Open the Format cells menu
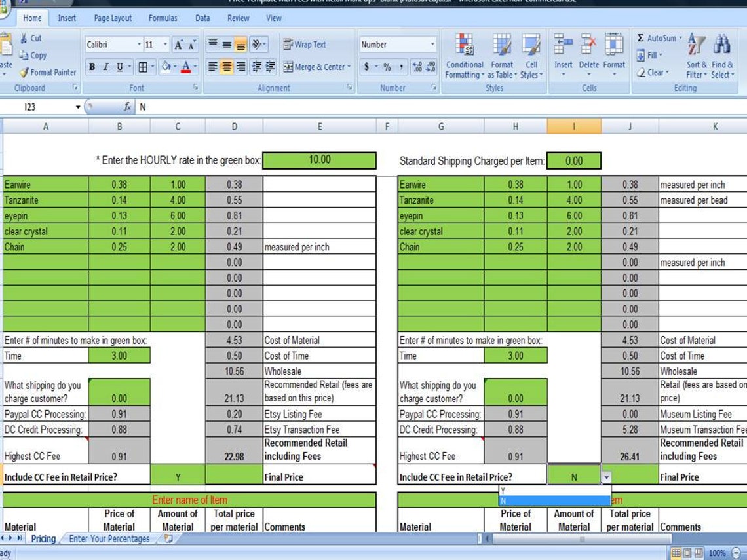The height and width of the screenshot is (560, 747). tap(614, 56)
